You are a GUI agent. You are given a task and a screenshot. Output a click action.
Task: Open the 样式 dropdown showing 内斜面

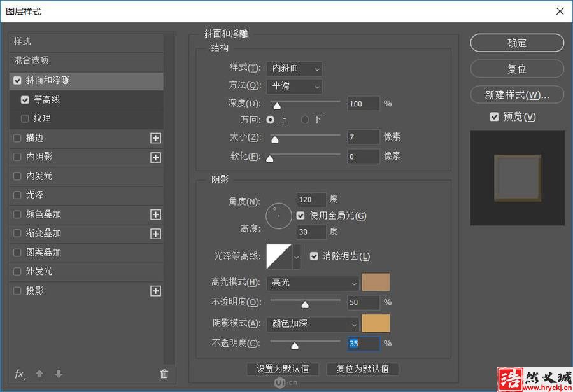[x=295, y=69]
